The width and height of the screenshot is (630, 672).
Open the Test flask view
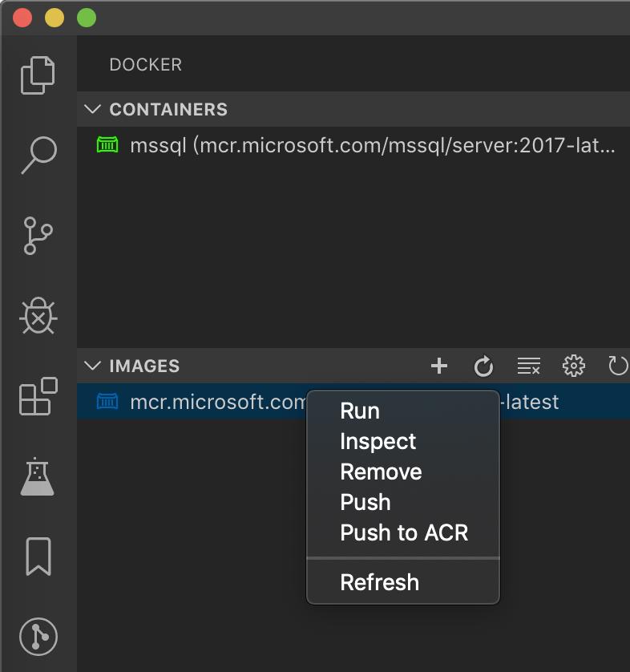[x=37, y=476]
